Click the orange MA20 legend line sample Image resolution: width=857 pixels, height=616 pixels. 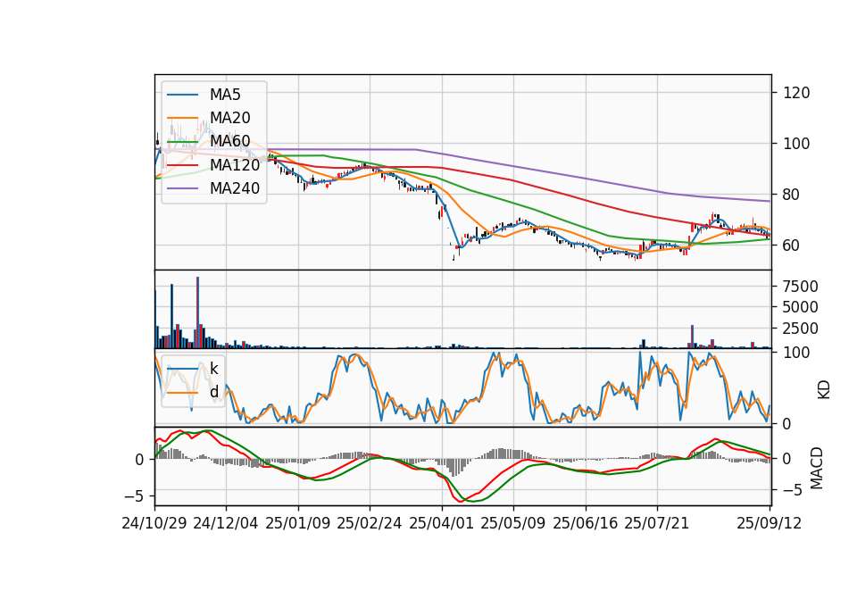click(182, 118)
